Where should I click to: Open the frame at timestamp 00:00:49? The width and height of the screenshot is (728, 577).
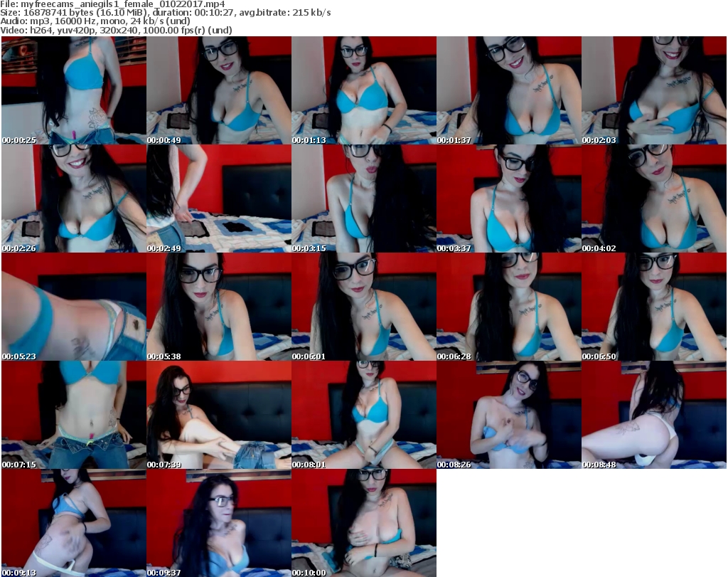click(219, 90)
